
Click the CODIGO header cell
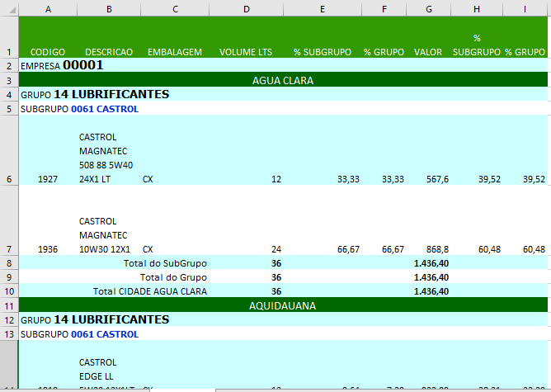(x=47, y=52)
